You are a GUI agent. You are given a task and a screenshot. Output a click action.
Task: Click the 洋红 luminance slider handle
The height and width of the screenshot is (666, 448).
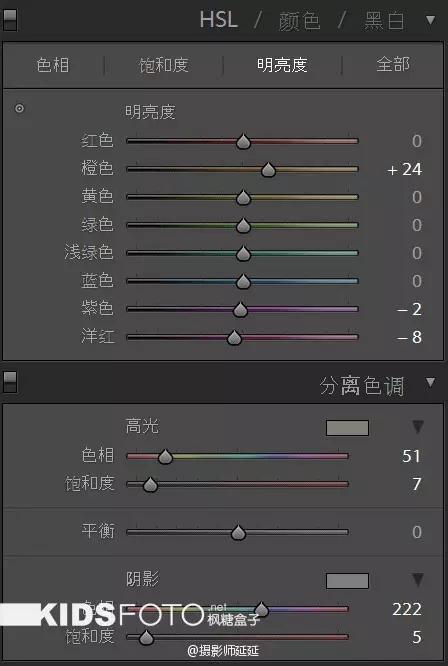coord(234,337)
